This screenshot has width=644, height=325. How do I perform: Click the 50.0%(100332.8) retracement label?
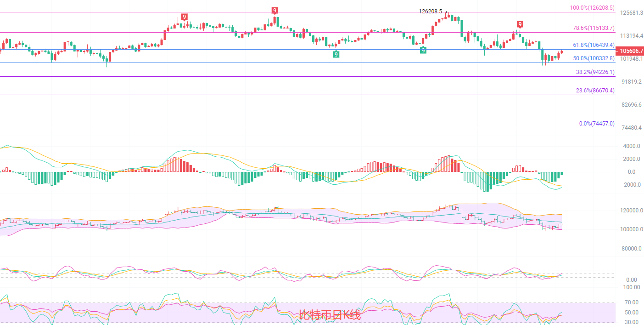593,58
